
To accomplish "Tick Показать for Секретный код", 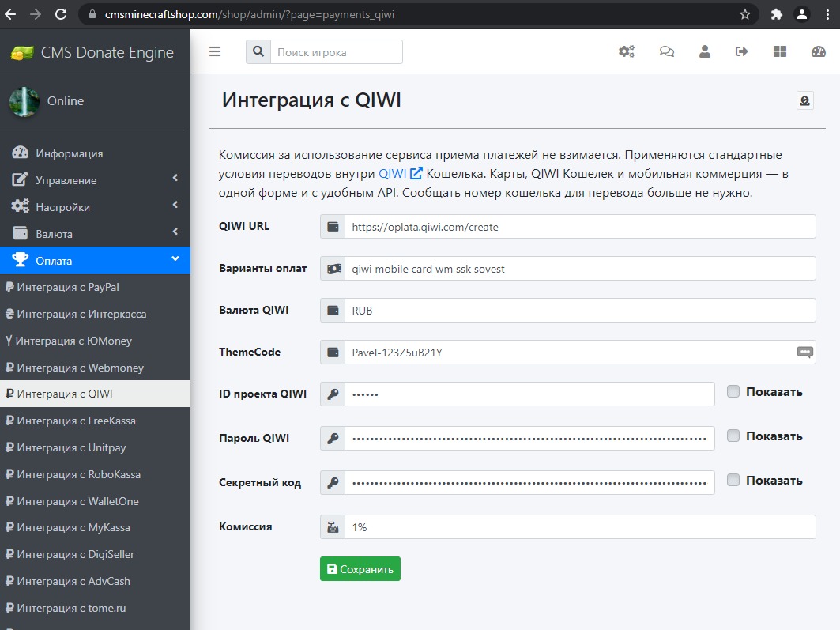I will pos(733,480).
